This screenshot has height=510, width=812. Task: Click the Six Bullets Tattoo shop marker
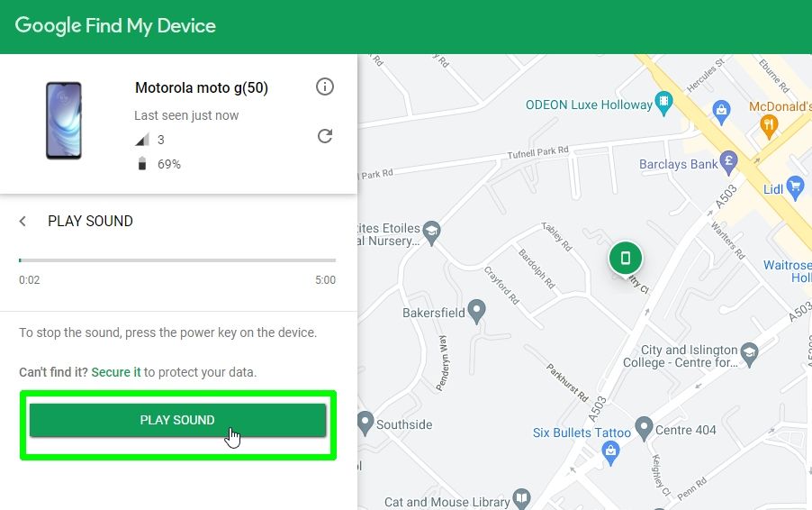tap(610, 453)
